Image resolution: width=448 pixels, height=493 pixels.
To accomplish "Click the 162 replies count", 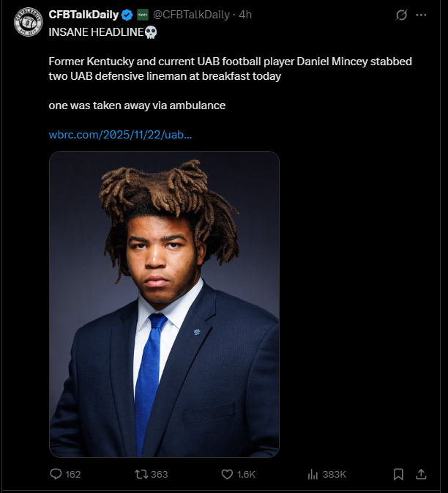I will pos(73,474).
